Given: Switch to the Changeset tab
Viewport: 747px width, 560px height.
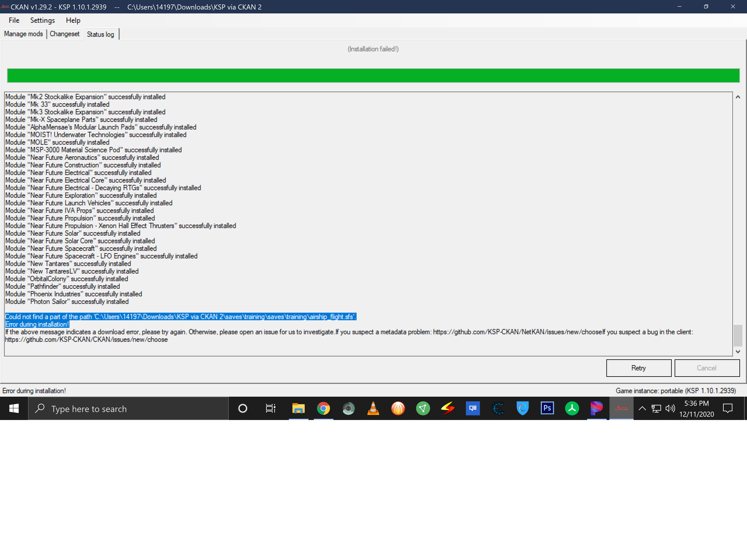Looking at the screenshot, I should (x=65, y=34).
